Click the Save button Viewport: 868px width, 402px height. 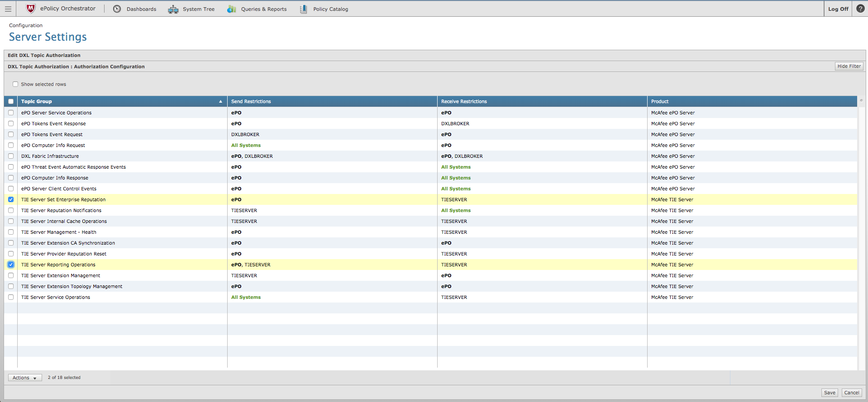[x=830, y=393]
